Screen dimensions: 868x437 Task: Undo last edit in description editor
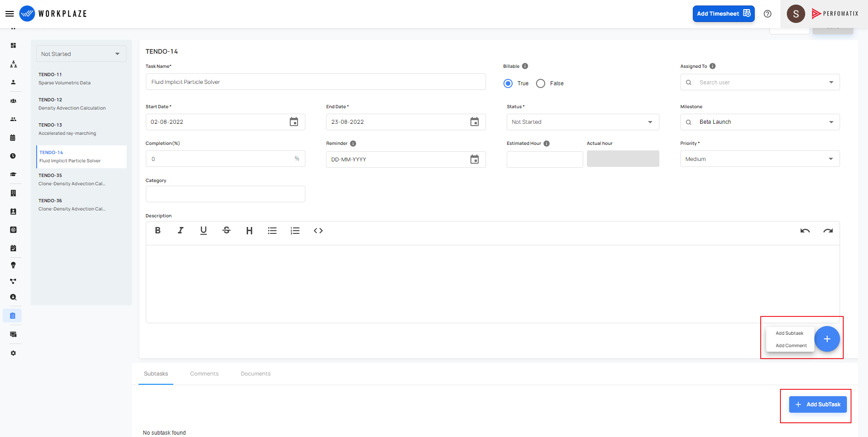coord(805,231)
